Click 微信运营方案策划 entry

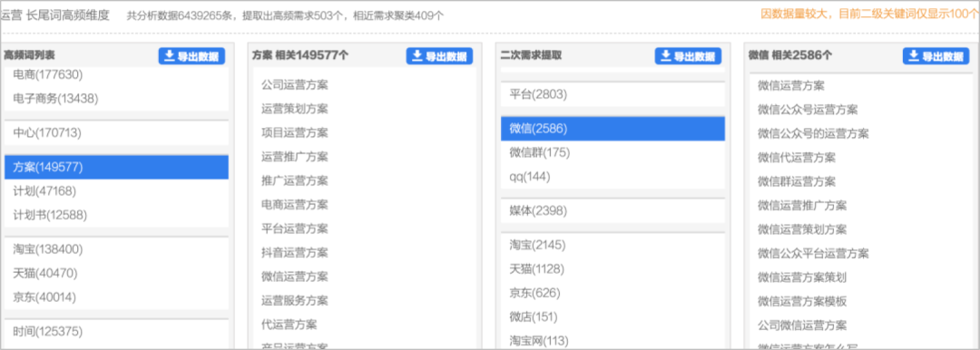[802, 277]
